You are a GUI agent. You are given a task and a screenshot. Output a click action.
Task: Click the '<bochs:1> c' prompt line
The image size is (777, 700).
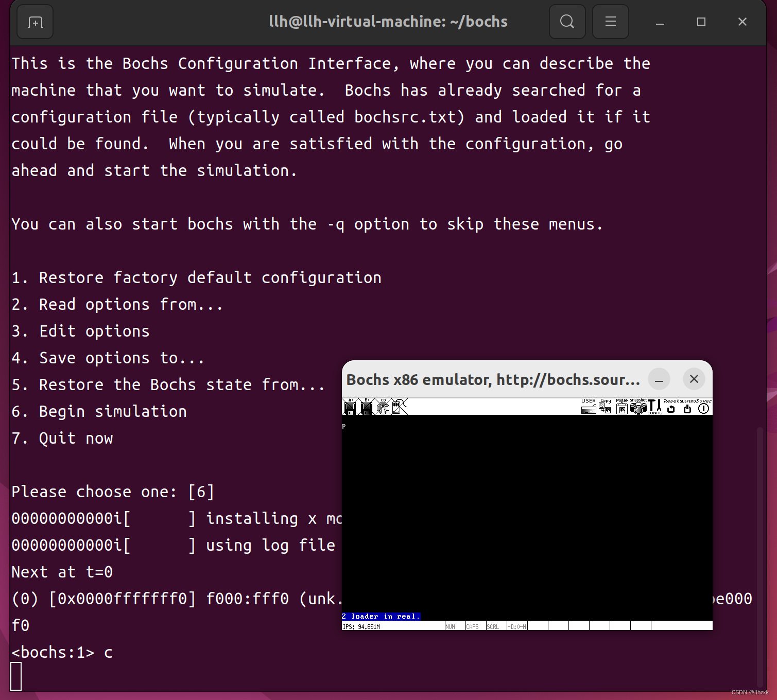(62, 652)
